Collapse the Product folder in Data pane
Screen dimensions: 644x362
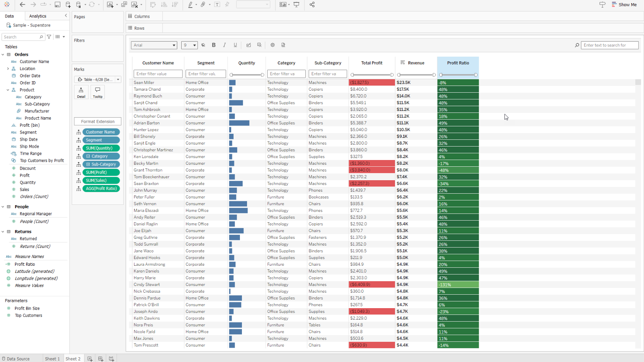click(x=8, y=90)
